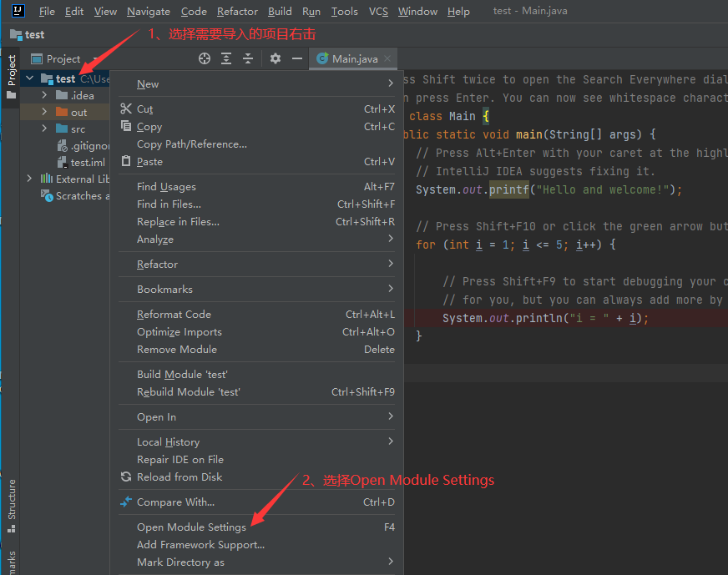Open the Edit menu
This screenshot has height=575, width=728.
[74, 11]
